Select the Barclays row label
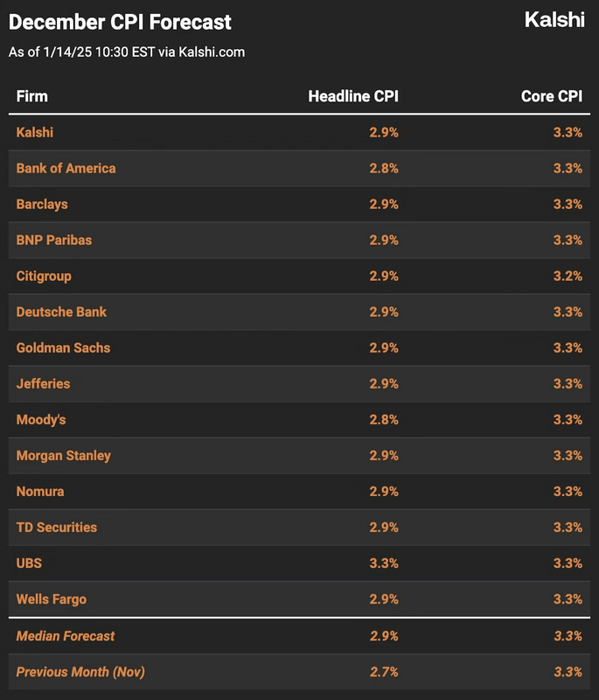599x700 pixels. point(42,205)
